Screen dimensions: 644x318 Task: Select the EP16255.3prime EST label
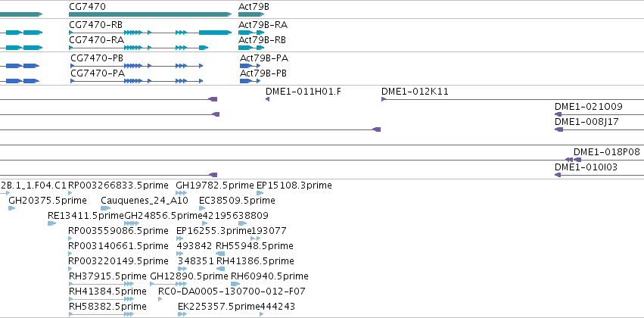click(213, 231)
